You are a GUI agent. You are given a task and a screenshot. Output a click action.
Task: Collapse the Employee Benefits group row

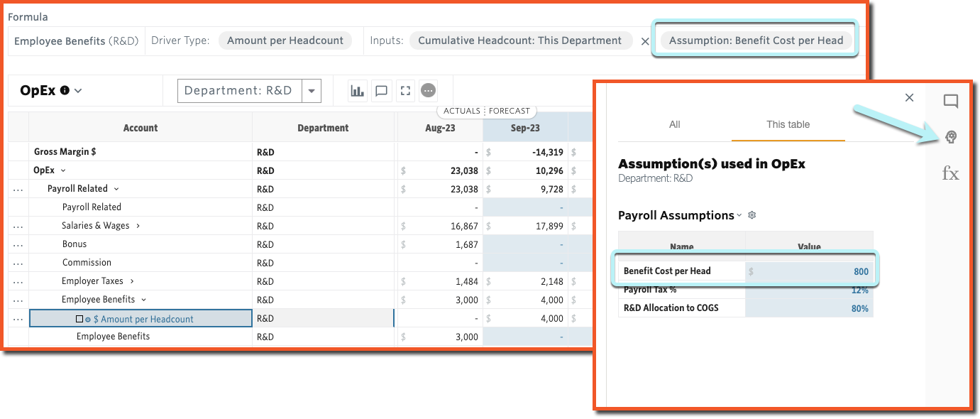pyautogui.click(x=143, y=300)
